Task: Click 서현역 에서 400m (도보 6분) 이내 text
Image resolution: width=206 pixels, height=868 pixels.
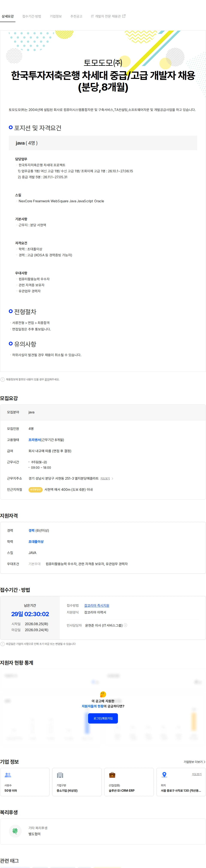Action: click(68, 490)
